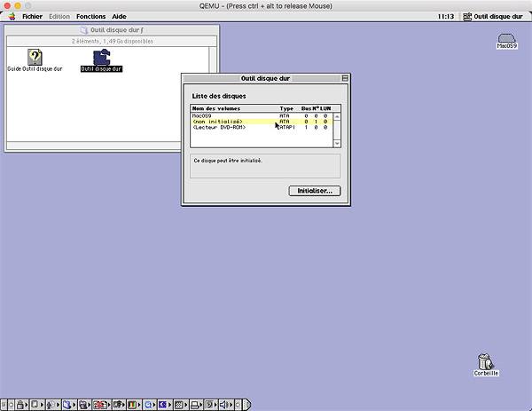Open the blue folder file sharing module
Image resolution: width=532 pixels, height=411 pixels.
coord(69,405)
